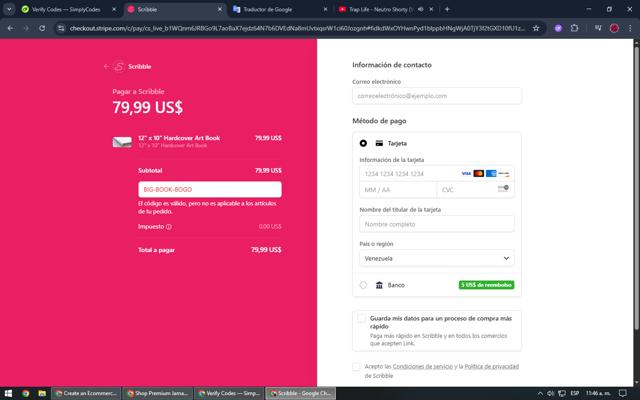This screenshot has height=400, width=640.
Task: Click the 79,99 US$ large price heading
Action: coord(148,107)
